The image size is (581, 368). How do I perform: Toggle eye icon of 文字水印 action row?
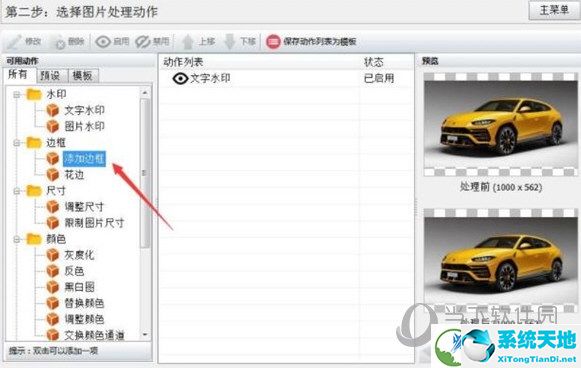180,78
